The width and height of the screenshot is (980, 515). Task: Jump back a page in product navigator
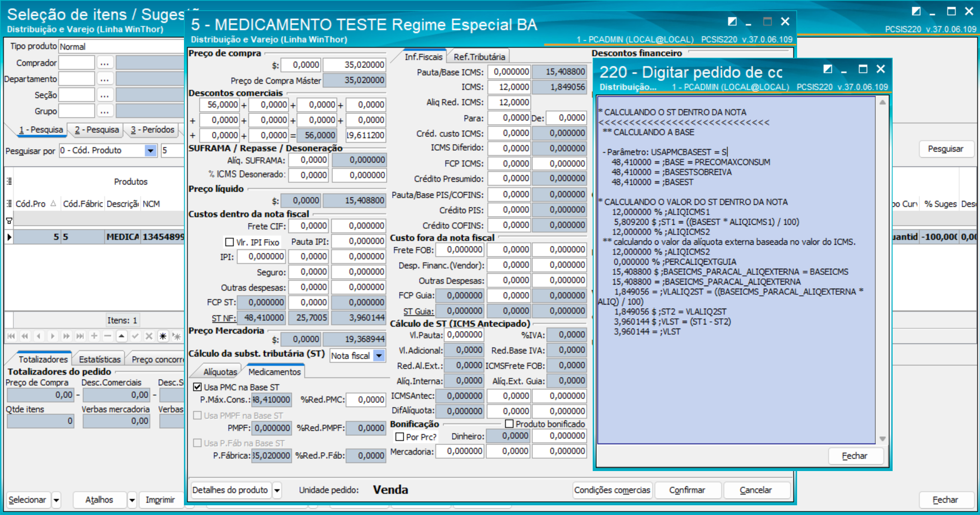(x=25, y=336)
